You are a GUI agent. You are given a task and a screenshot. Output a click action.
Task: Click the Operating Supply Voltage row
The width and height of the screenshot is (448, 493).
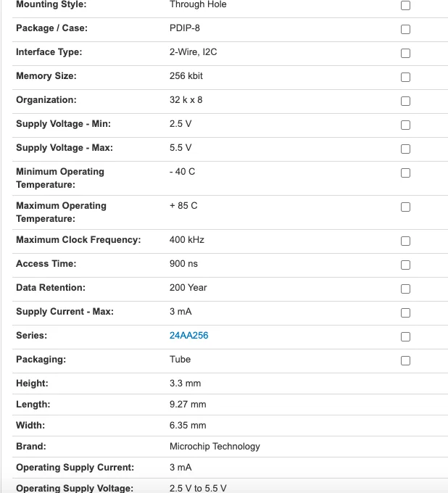[x=230, y=486]
